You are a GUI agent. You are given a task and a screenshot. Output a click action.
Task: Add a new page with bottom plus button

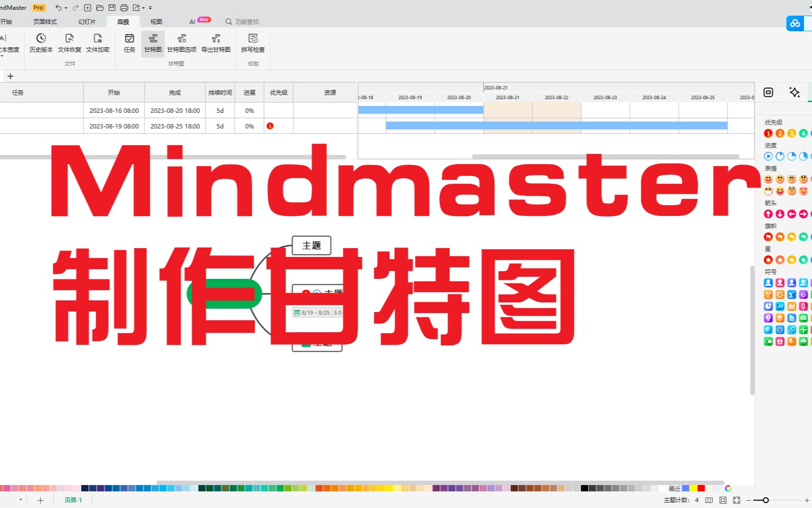41,500
